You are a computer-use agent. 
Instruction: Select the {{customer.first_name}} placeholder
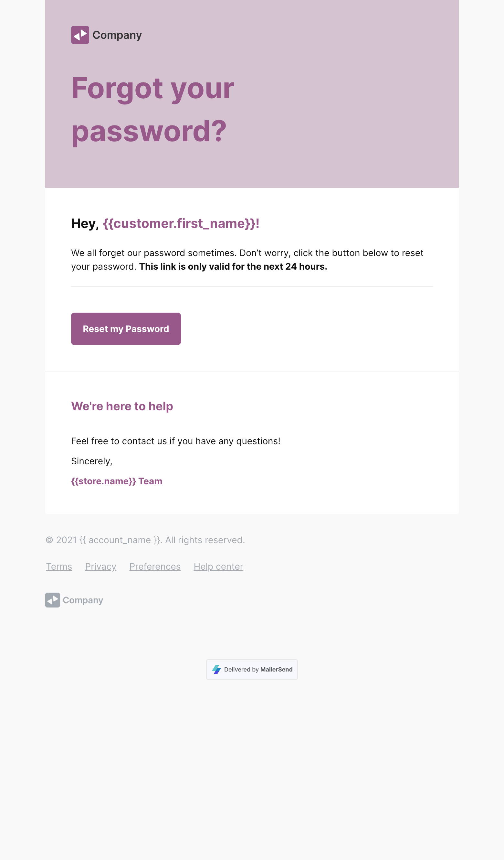181,223
